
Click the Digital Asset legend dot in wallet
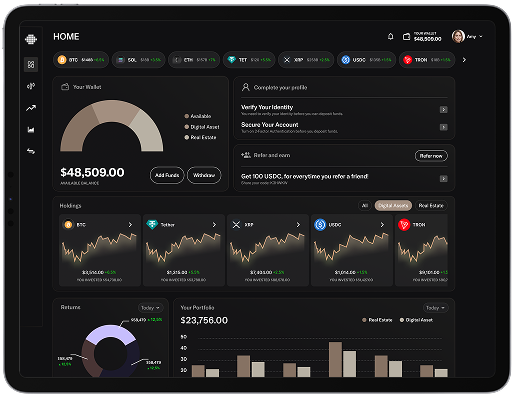[187, 127]
